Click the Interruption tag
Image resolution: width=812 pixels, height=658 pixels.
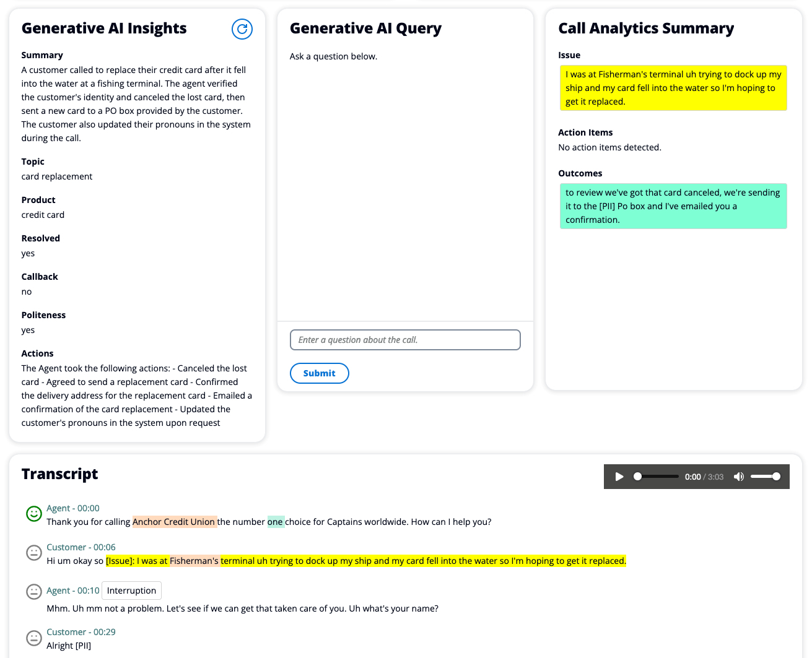tap(131, 591)
